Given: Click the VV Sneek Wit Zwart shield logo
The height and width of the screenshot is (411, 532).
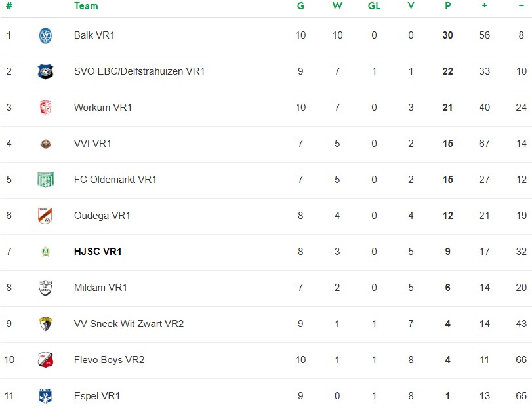Looking at the screenshot, I should [x=45, y=324].
